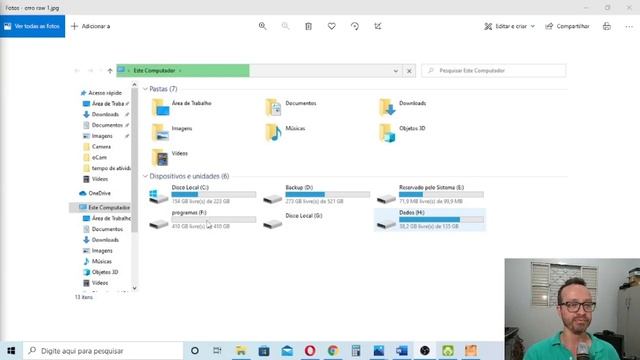Open the Objetos 3D folder in Pastas
The image size is (640, 360).
(x=402, y=132)
